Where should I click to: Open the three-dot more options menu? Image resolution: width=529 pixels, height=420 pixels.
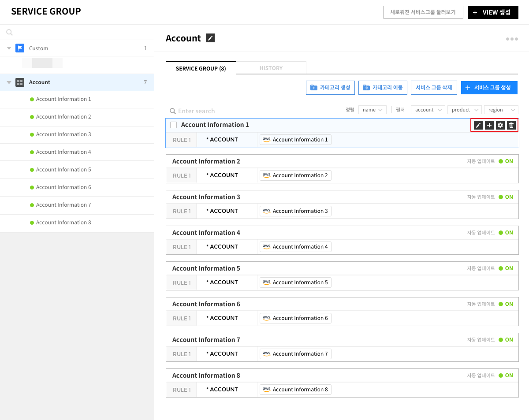(512, 39)
